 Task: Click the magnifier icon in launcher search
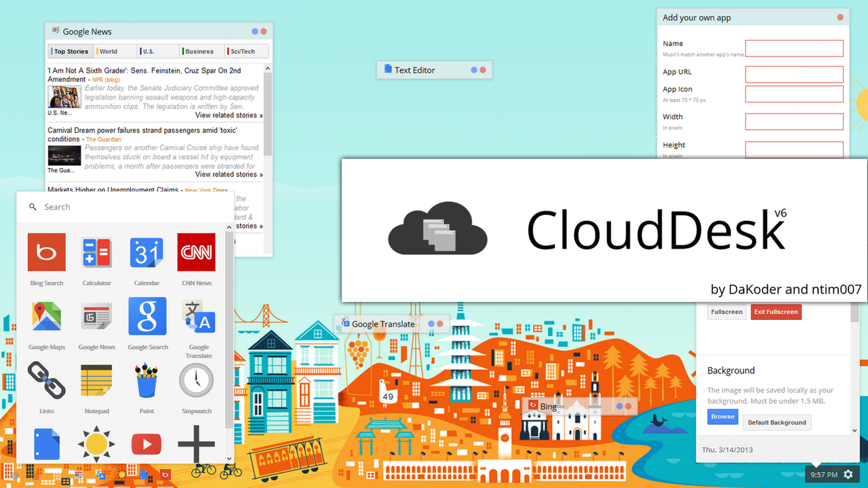33,207
